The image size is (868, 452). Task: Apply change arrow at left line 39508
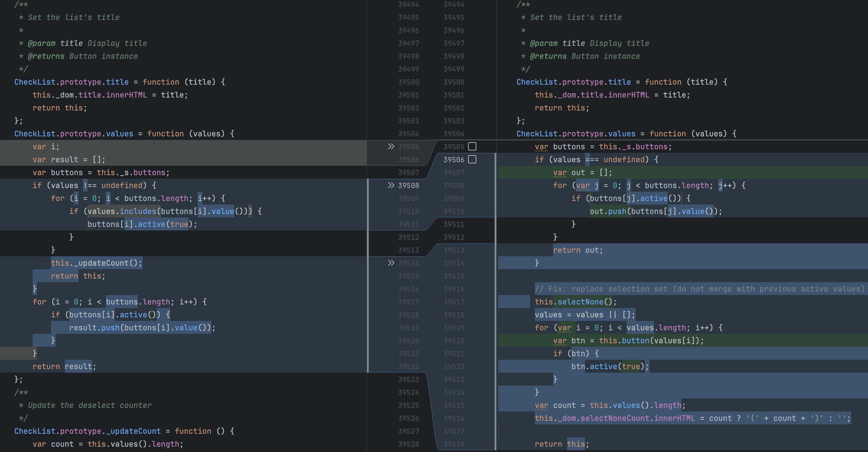pyautogui.click(x=390, y=185)
